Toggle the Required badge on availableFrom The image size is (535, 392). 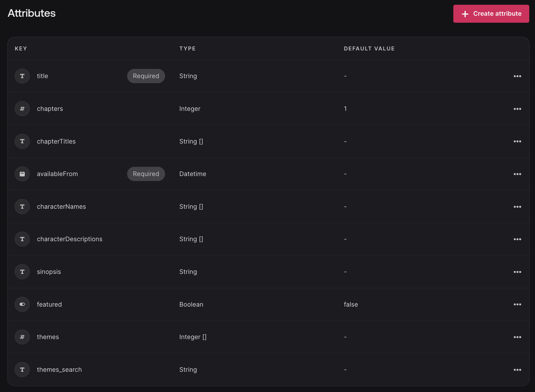tap(146, 174)
